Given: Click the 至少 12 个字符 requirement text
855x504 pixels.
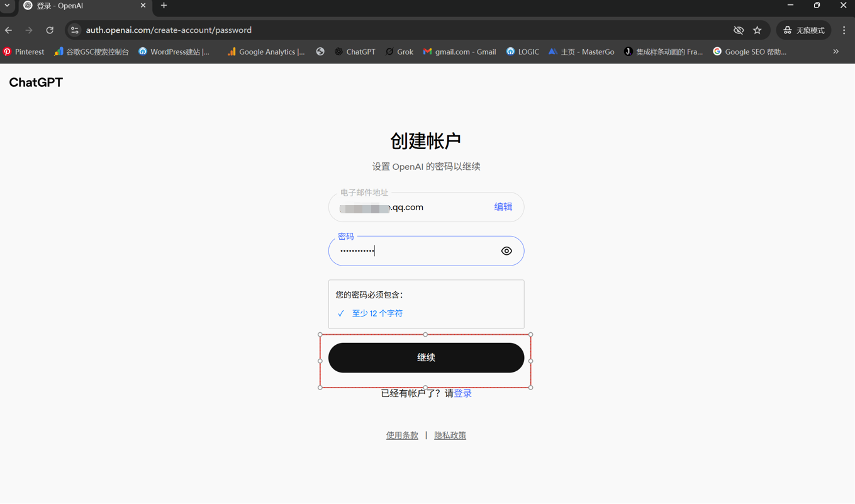Looking at the screenshot, I should [377, 313].
